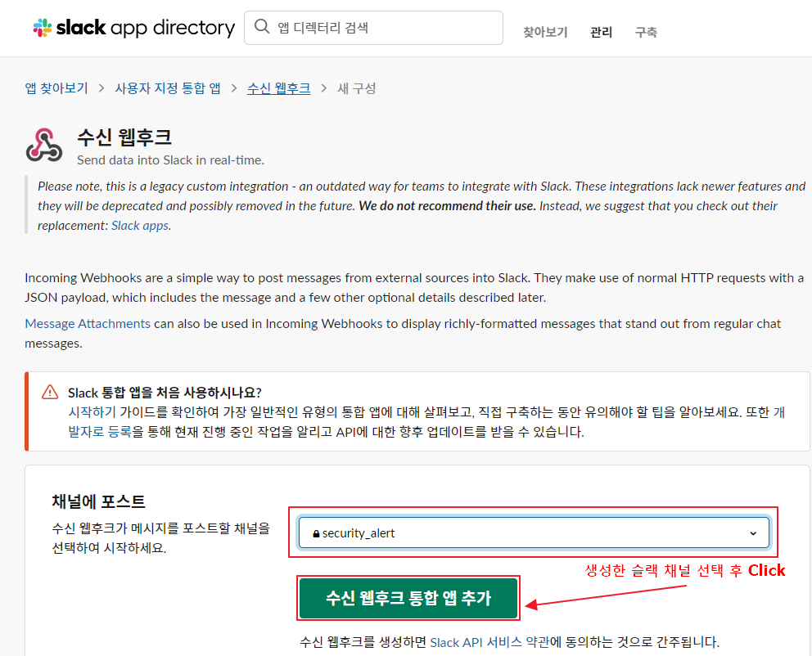Click the app directory search field

click(x=373, y=28)
